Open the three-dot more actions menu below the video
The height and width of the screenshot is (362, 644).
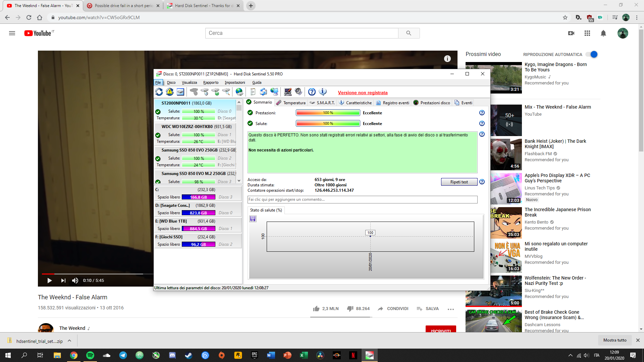451,309
